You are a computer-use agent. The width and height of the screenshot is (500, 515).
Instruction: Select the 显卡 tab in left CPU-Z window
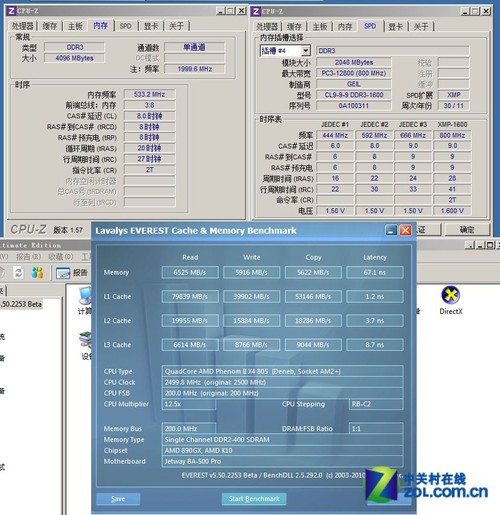coord(151,26)
